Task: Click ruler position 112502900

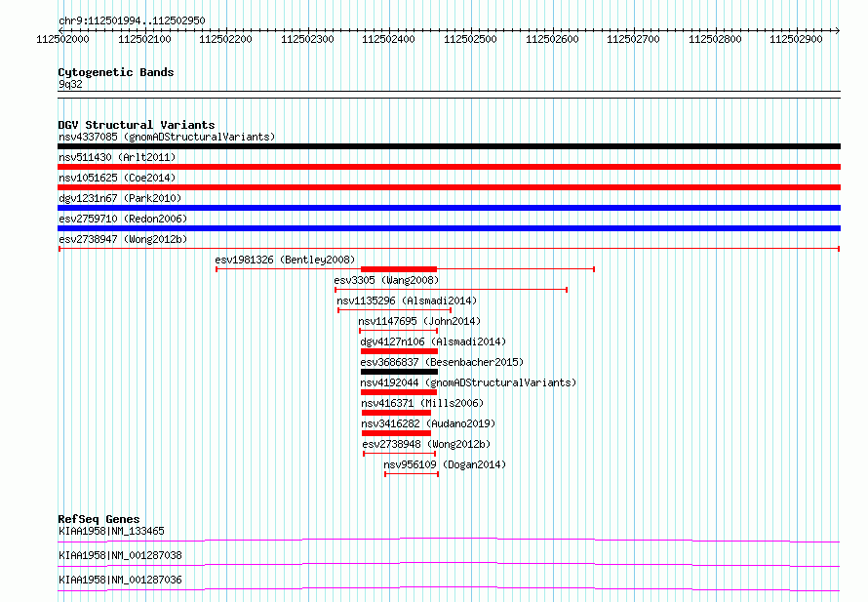Action: (796, 39)
